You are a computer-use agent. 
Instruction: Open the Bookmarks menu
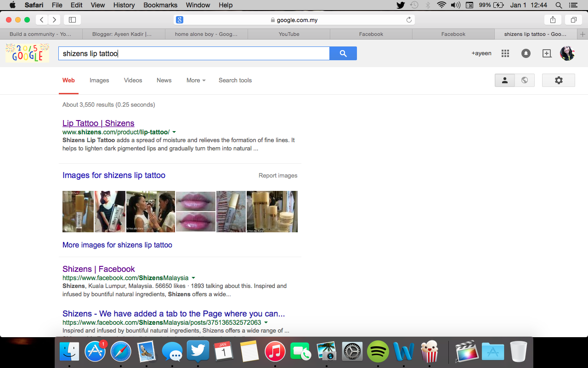pyautogui.click(x=160, y=5)
